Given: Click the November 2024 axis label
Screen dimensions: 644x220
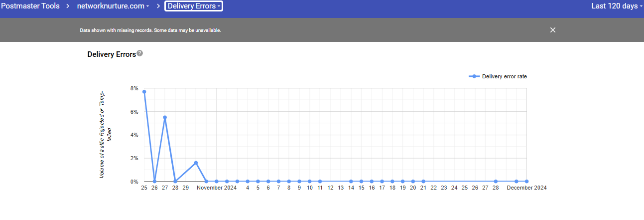Looking at the screenshot, I should click(217, 188).
